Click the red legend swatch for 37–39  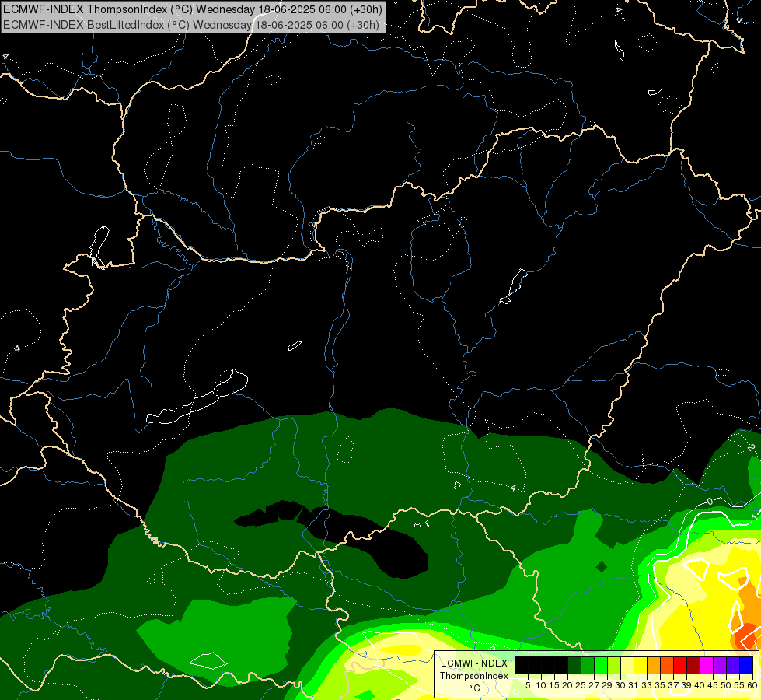[680, 665]
